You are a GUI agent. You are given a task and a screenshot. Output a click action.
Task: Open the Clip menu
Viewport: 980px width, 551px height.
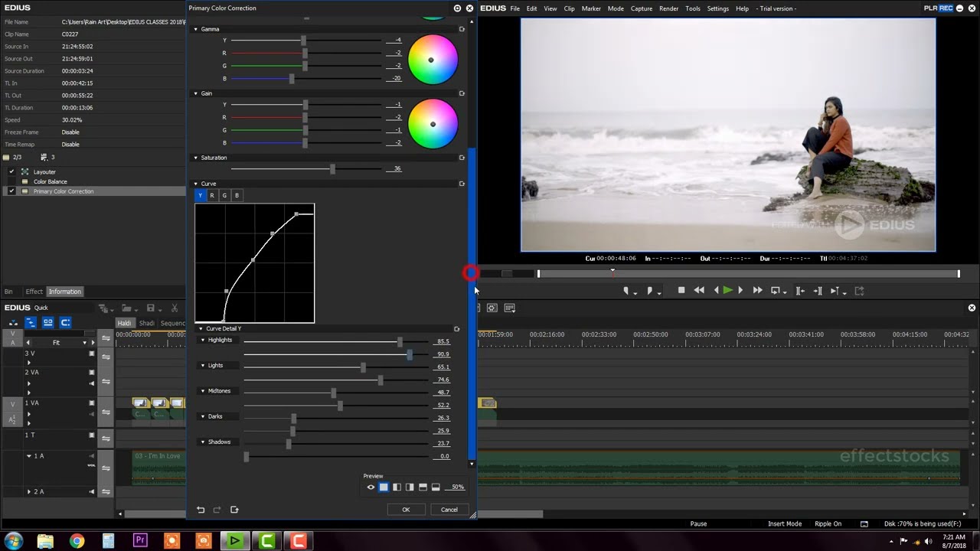tap(569, 8)
